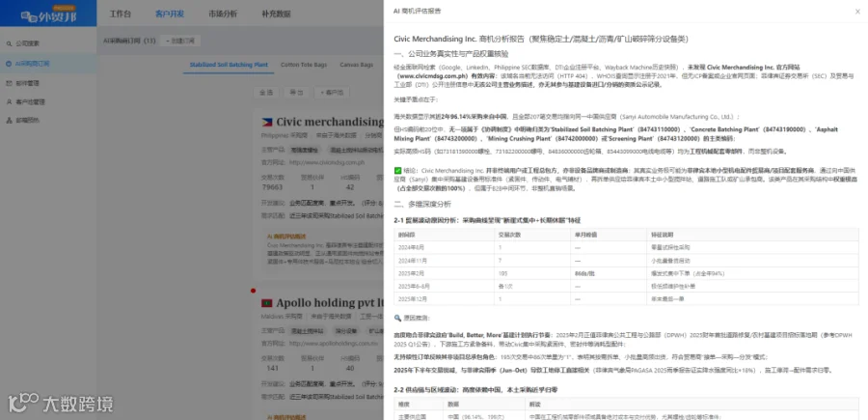Open the 客户开发 top menu
The height and width of the screenshot is (420, 868).
pos(170,14)
